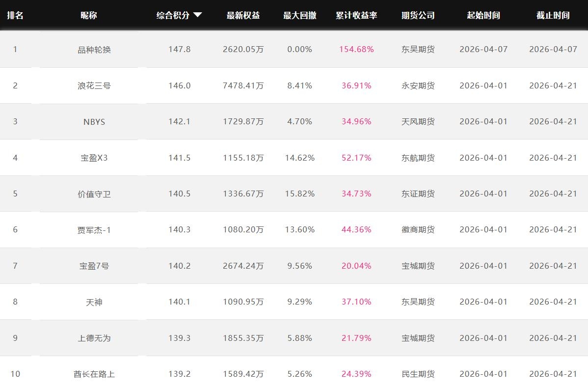Click the NBYS trader name
This screenshot has height=391, width=588.
click(94, 122)
